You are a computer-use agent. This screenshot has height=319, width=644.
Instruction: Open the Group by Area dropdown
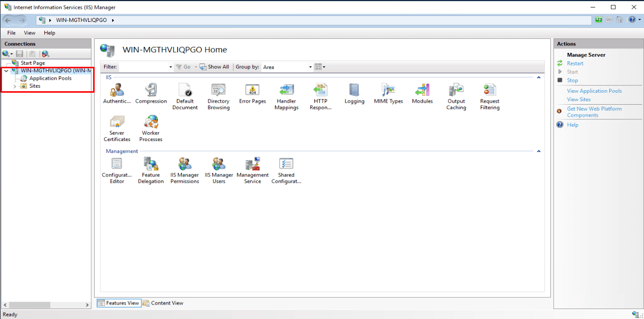(310, 67)
